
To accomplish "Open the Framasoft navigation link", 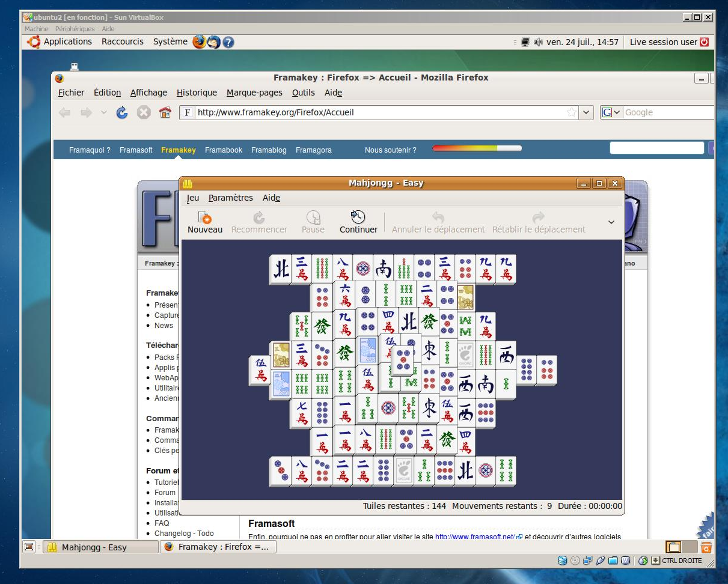I will [136, 150].
